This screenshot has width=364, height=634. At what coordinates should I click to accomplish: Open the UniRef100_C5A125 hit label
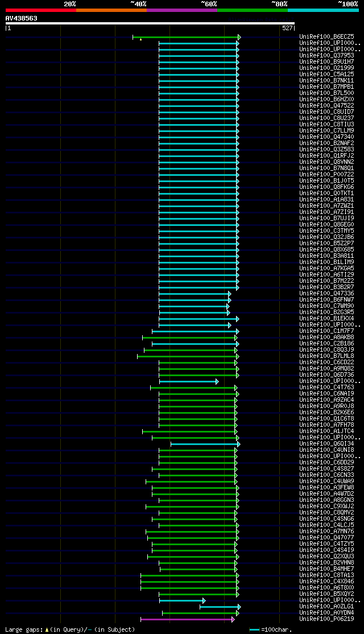327,75
